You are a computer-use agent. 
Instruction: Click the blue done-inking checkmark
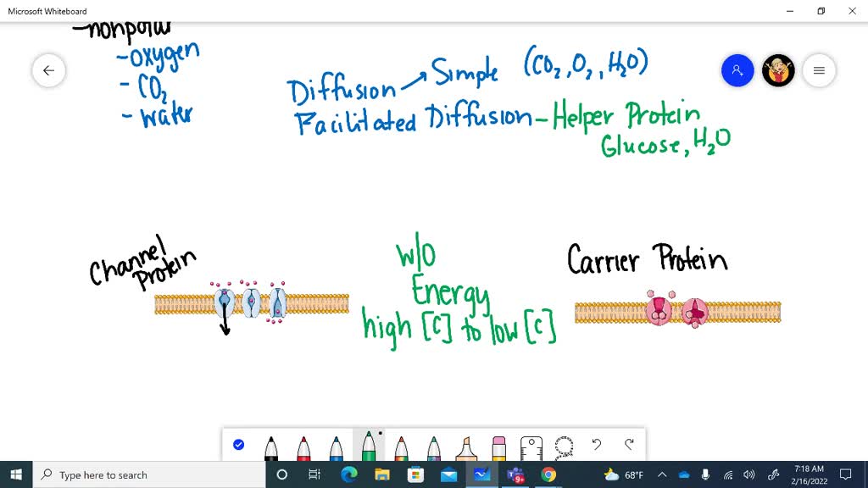[238, 444]
